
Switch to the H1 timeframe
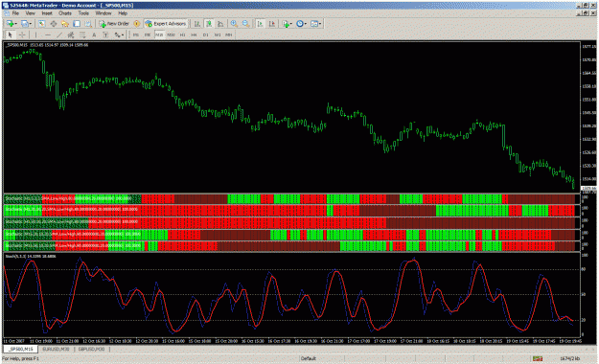(183, 35)
